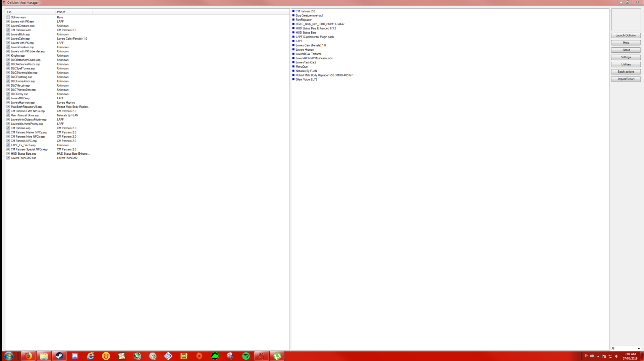The width and height of the screenshot is (644, 361).
Task: Select LoversBitchGWMeshessounds mod
Action: coord(314,58)
